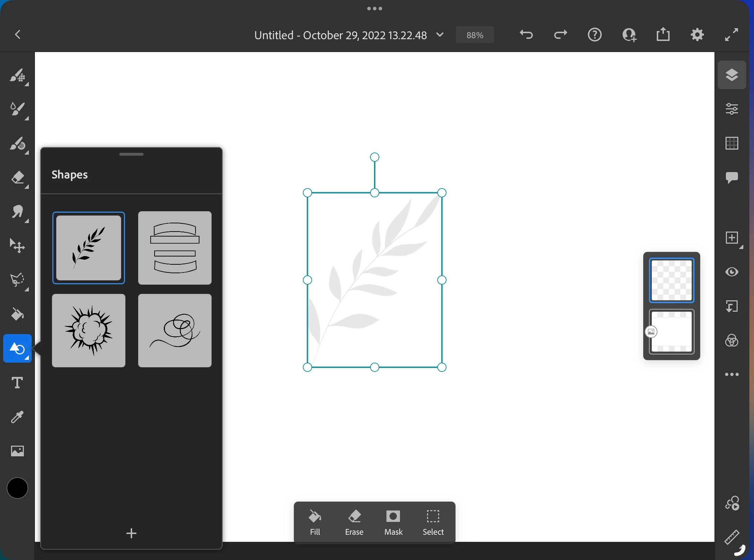Screen dimensions: 754x560
Task: Select the Type text tool
Action: (x=17, y=383)
